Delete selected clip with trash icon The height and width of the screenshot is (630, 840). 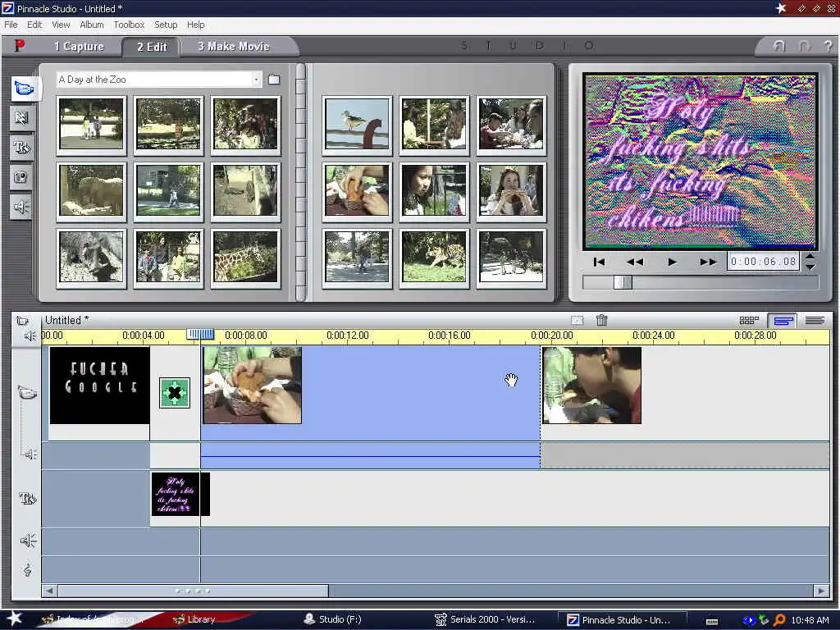(x=601, y=321)
